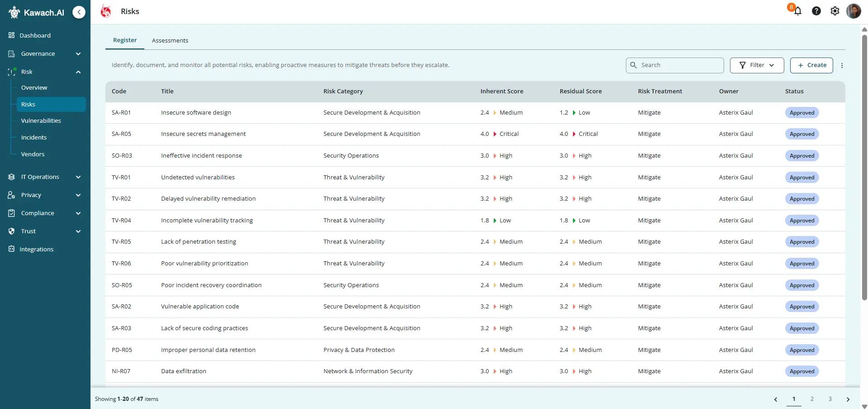Click the Create button
Image resolution: width=868 pixels, height=409 pixels.
point(811,65)
